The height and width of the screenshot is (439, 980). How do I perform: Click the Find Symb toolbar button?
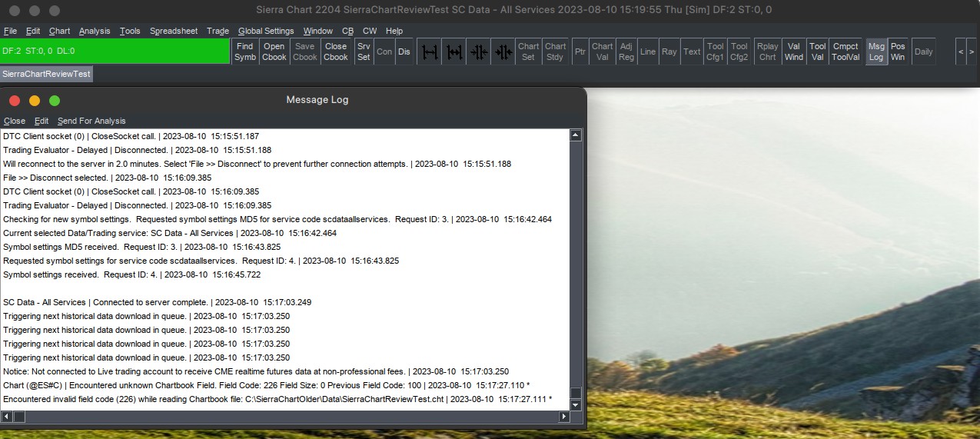click(x=245, y=52)
